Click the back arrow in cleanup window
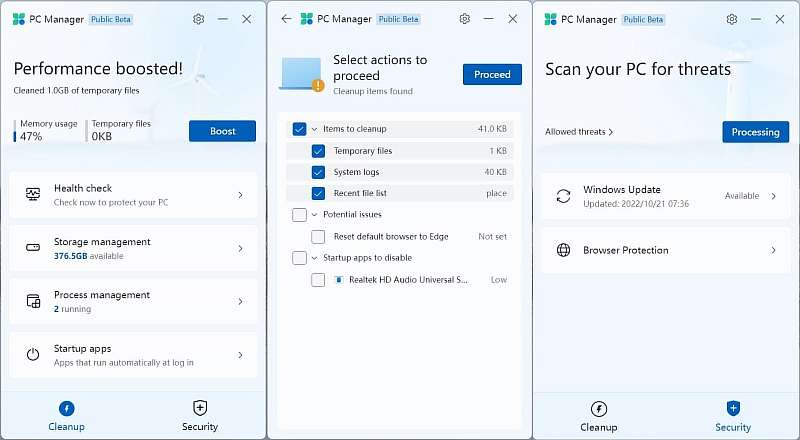Image resolution: width=800 pixels, height=440 pixels. pyautogui.click(x=287, y=19)
